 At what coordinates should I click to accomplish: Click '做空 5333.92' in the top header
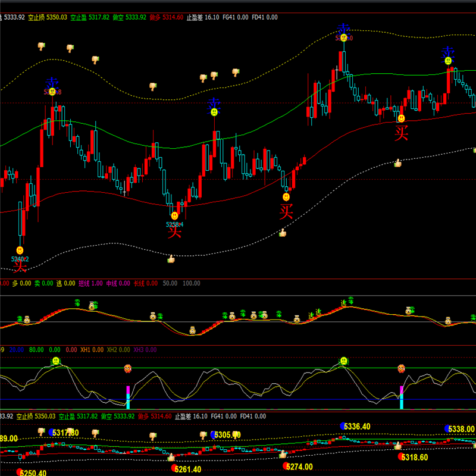130,17
